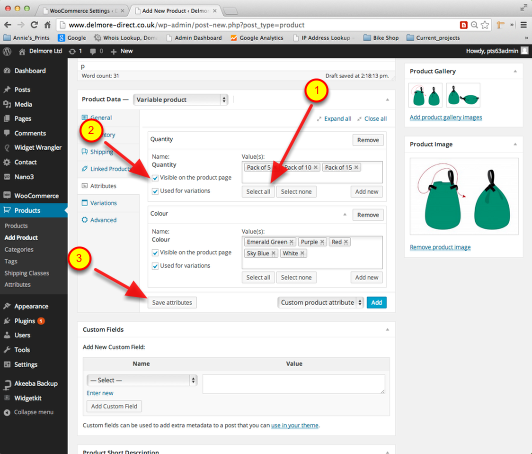Collapse the WordPress admin menu
This screenshot has width=532, height=454.
[x=29, y=412]
